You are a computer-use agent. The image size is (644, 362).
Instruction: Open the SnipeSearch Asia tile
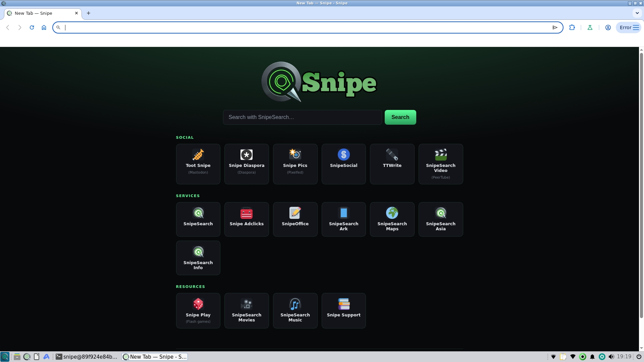441,219
